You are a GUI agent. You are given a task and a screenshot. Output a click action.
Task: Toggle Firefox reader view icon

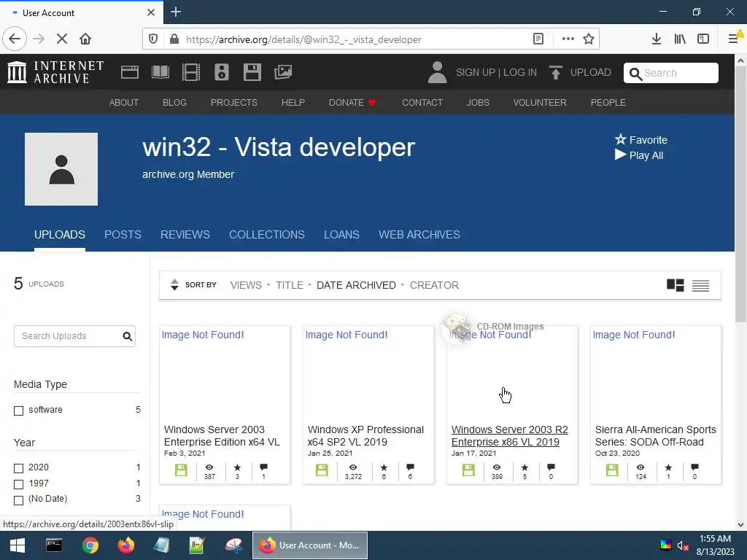(x=538, y=39)
